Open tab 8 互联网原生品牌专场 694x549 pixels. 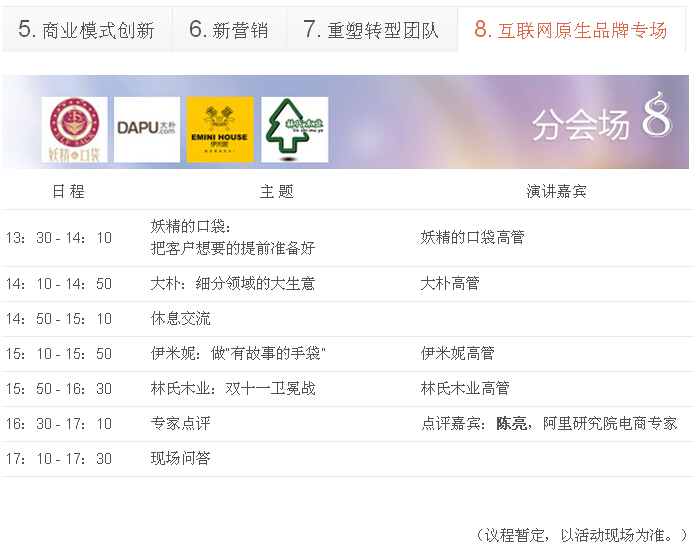571,30
